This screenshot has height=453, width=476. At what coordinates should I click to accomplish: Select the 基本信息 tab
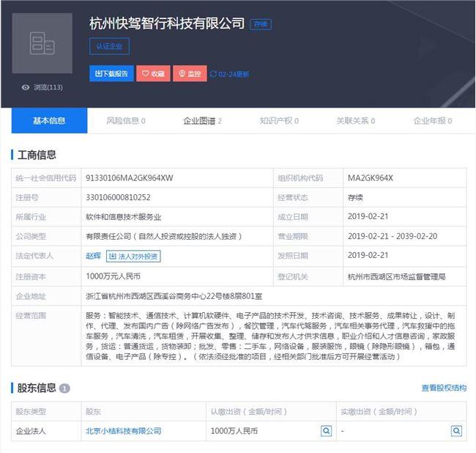tap(49, 121)
